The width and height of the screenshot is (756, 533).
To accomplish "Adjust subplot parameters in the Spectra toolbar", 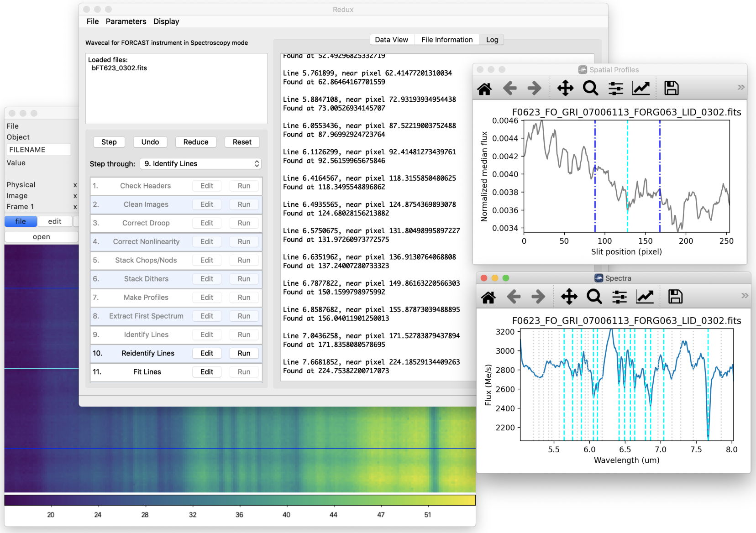I will coord(619,296).
